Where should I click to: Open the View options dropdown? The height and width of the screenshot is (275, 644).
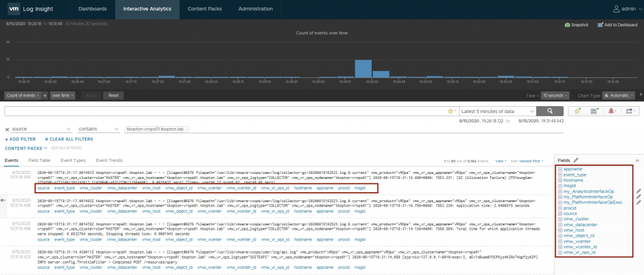[x=501, y=161]
